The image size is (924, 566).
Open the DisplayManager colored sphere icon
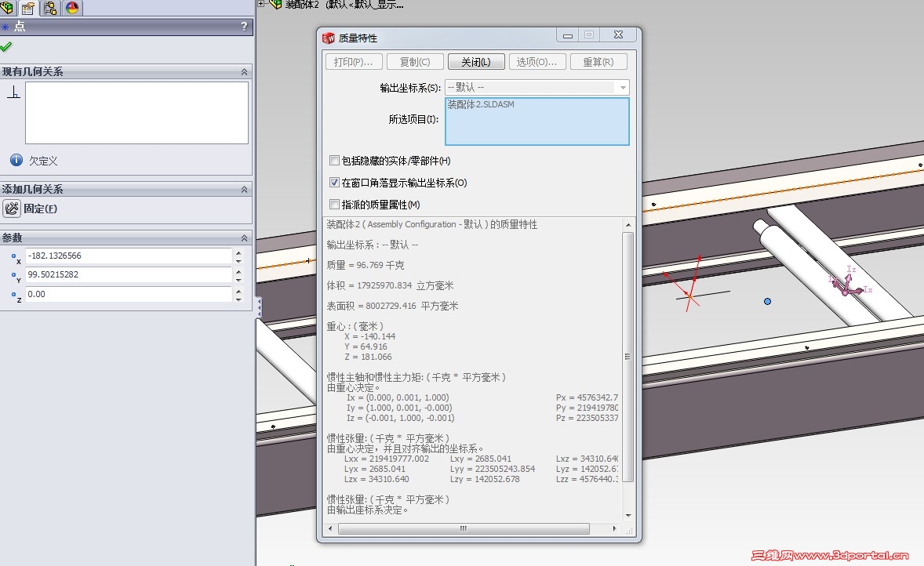click(71, 8)
